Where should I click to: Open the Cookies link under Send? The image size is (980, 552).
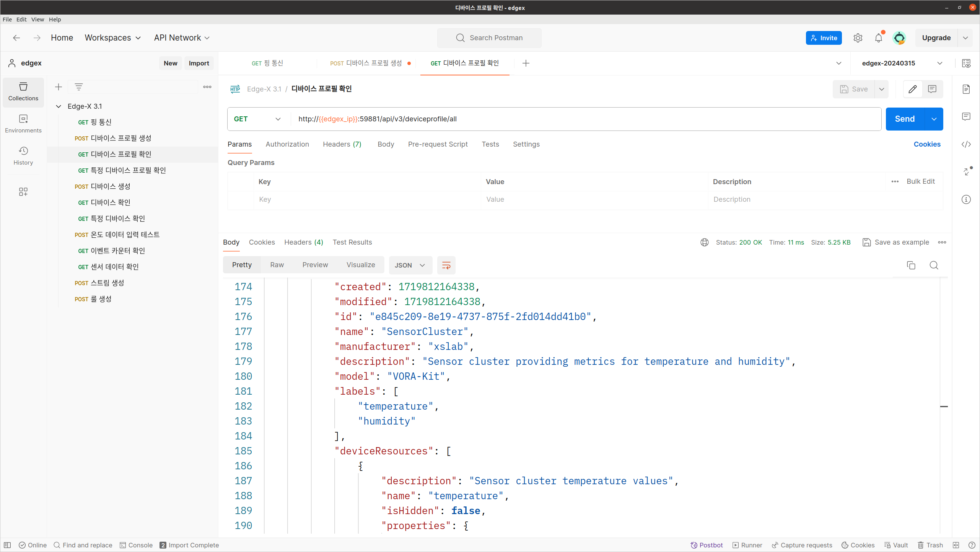pos(927,144)
